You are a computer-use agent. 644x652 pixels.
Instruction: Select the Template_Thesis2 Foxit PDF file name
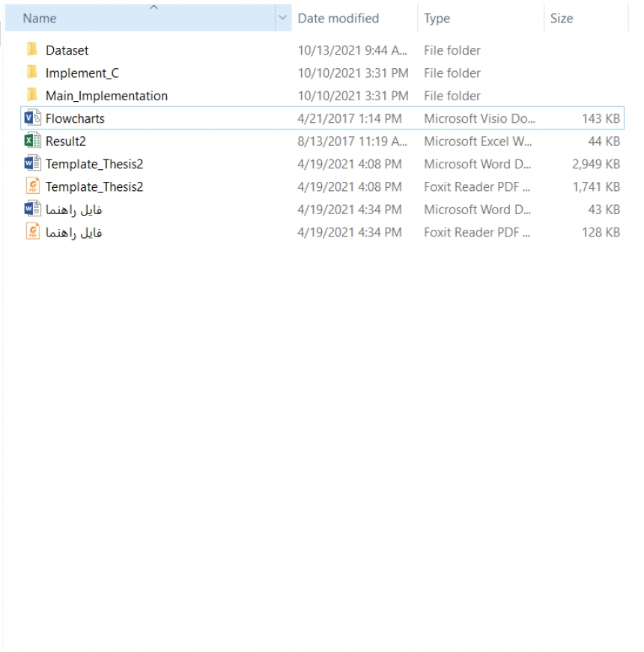click(x=94, y=186)
